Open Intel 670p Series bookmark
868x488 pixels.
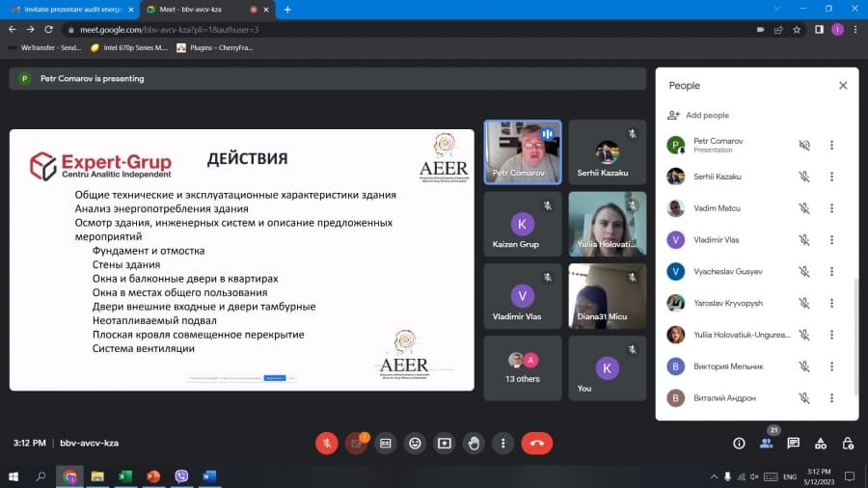pyautogui.click(x=129, y=48)
